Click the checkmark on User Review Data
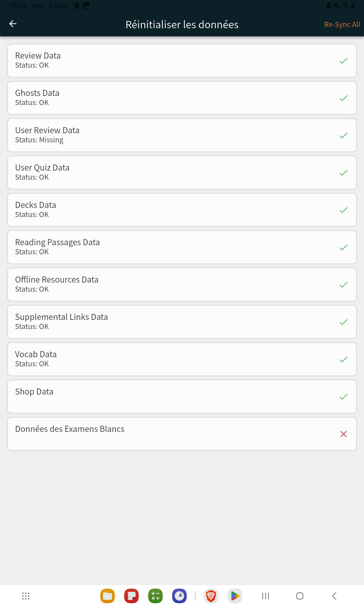 click(343, 135)
